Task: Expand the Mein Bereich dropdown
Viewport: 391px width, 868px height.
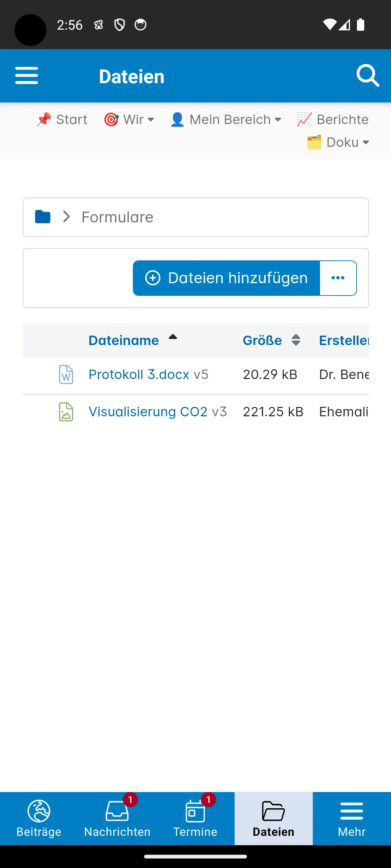Action: pyautogui.click(x=226, y=119)
